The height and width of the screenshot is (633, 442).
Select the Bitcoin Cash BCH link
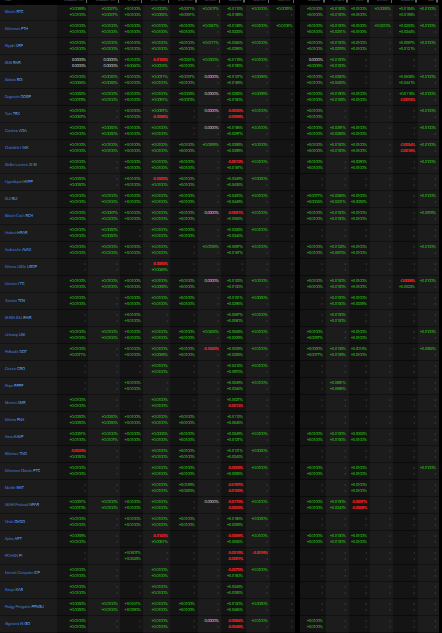point(19,216)
